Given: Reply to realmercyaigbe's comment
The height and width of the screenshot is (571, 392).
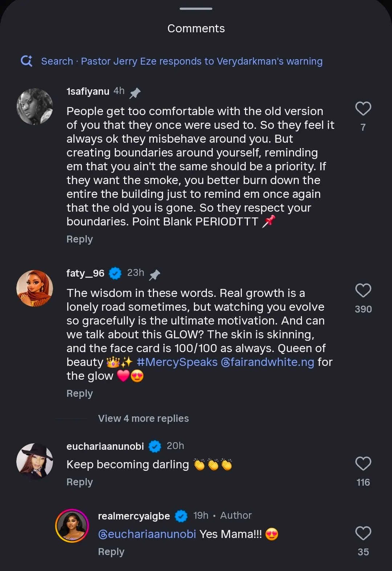Looking at the screenshot, I should coord(111,552).
